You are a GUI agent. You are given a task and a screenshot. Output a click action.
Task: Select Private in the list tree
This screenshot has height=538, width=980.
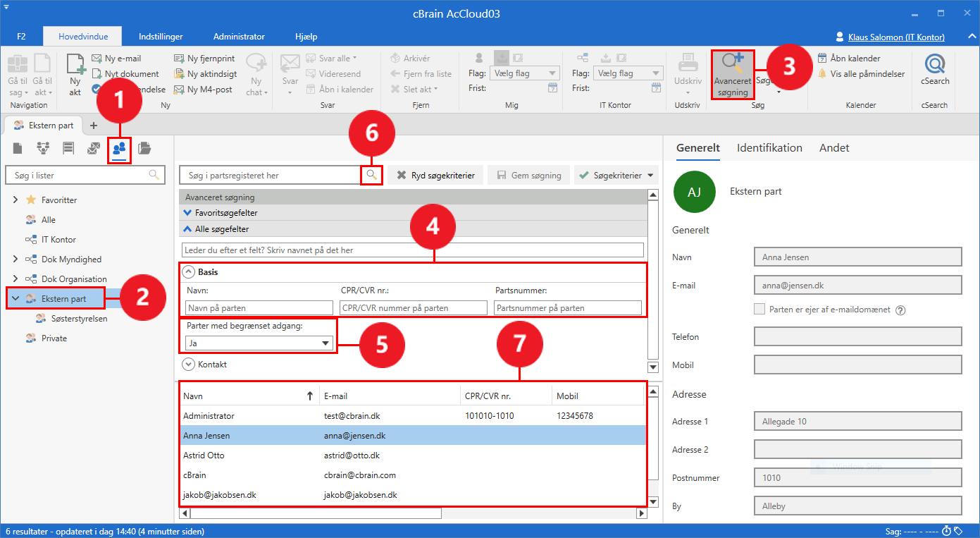point(54,338)
